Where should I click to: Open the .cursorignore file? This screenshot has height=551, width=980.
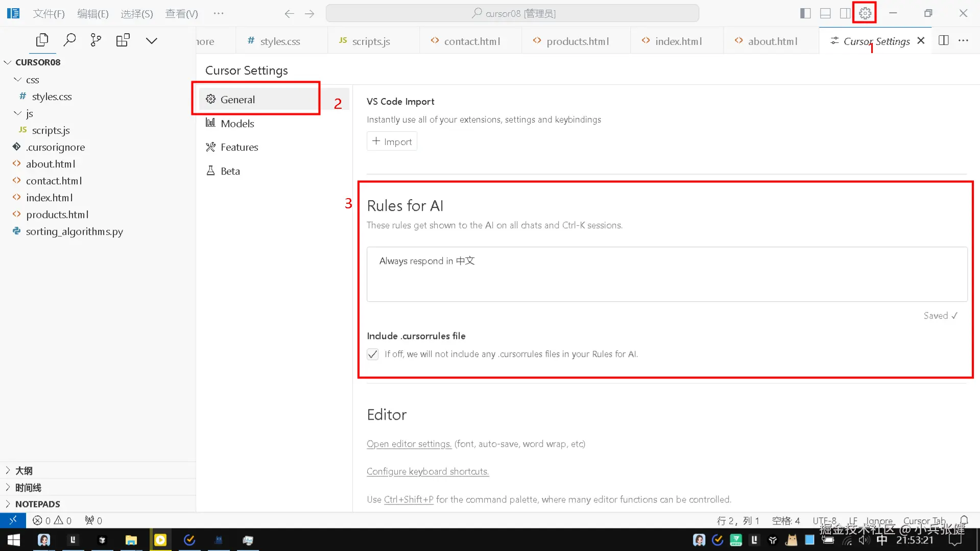point(55,147)
